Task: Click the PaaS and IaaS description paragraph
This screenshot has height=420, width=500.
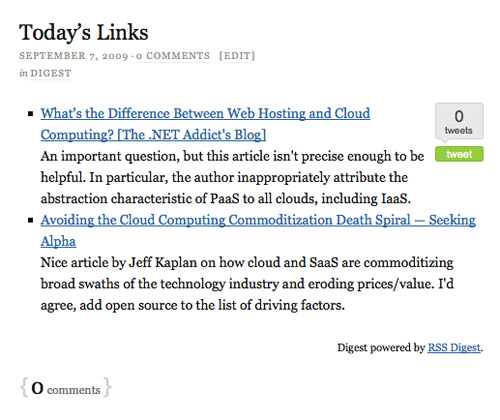Action: tap(232, 178)
